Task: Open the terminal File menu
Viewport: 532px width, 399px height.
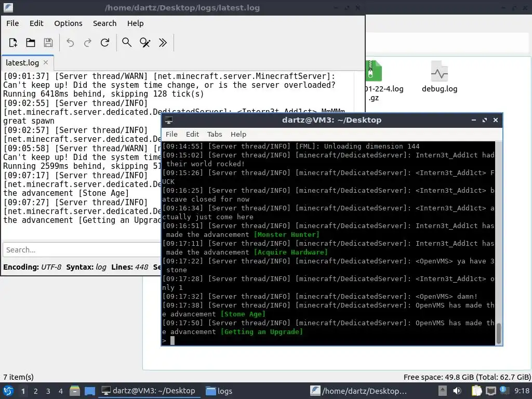Action: [171, 135]
